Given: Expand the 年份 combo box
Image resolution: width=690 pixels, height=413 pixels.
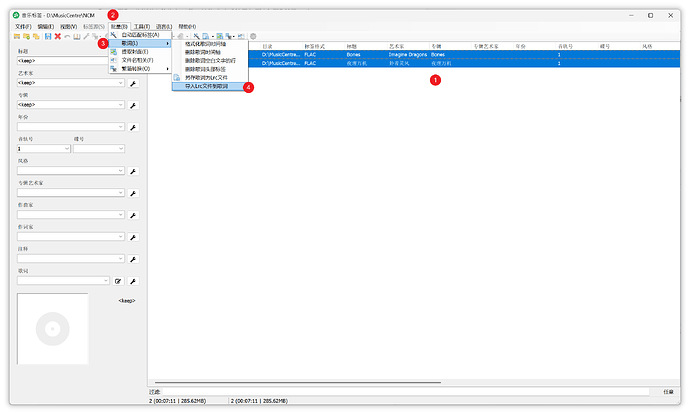Looking at the screenshot, I should tap(121, 127).
